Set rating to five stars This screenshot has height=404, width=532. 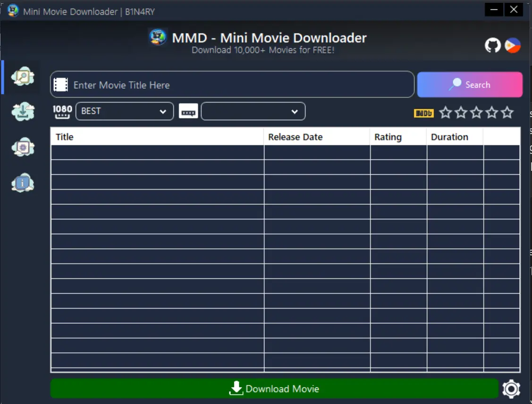[x=507, y=112]
